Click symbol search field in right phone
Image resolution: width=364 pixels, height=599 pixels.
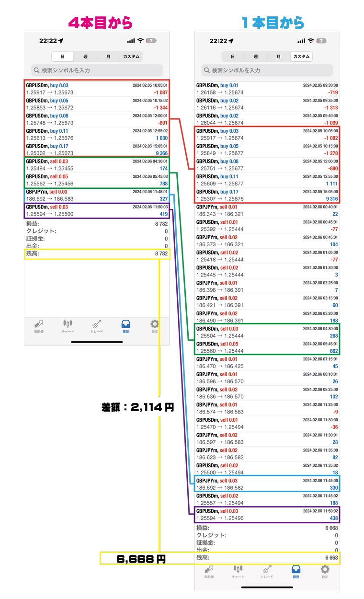[267, 70]
